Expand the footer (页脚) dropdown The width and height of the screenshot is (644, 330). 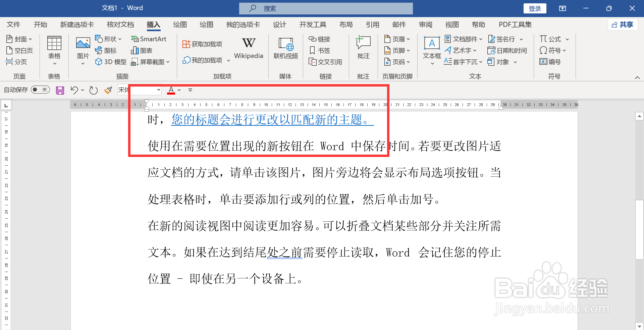(408, 51)
